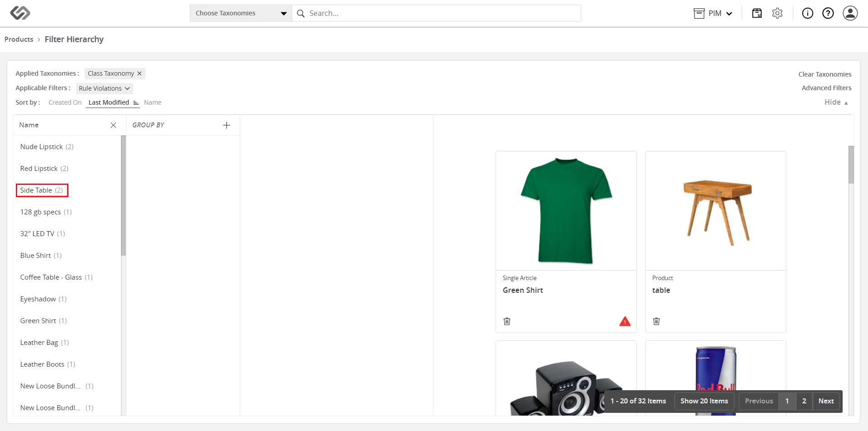
Task: Select Nude Lipstick in the name list
Action: pyautogui.click(x=47, y=147)
